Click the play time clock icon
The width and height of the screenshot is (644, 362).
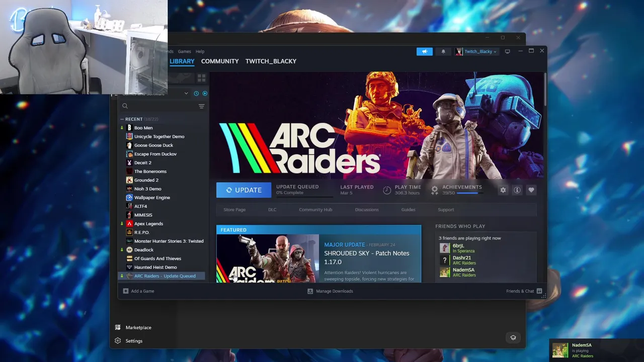coord(387,190)
